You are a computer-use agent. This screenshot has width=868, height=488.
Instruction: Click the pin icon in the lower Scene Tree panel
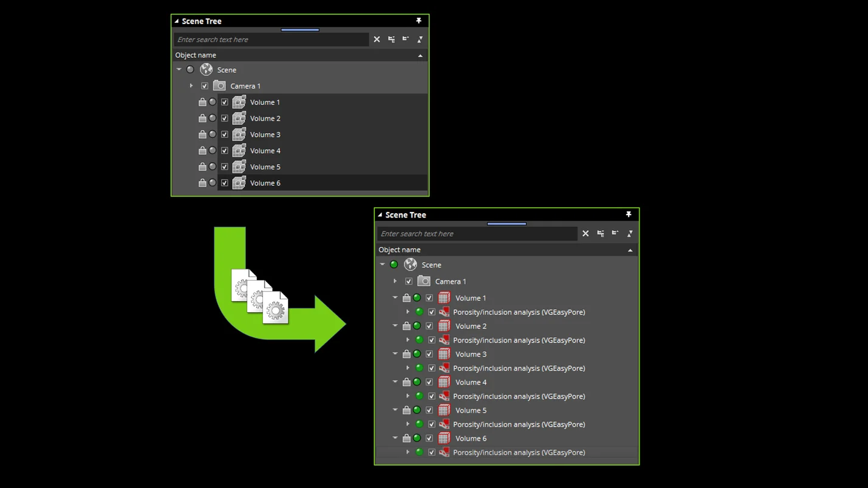tap(629, 214)
